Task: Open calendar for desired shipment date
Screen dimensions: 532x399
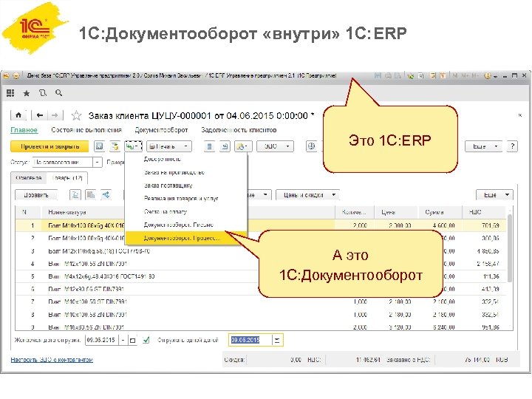Action: tap(133, 340)
